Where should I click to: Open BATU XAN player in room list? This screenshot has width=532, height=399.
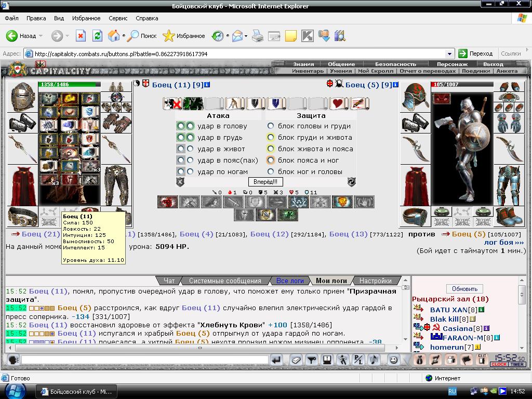[449, 310]
